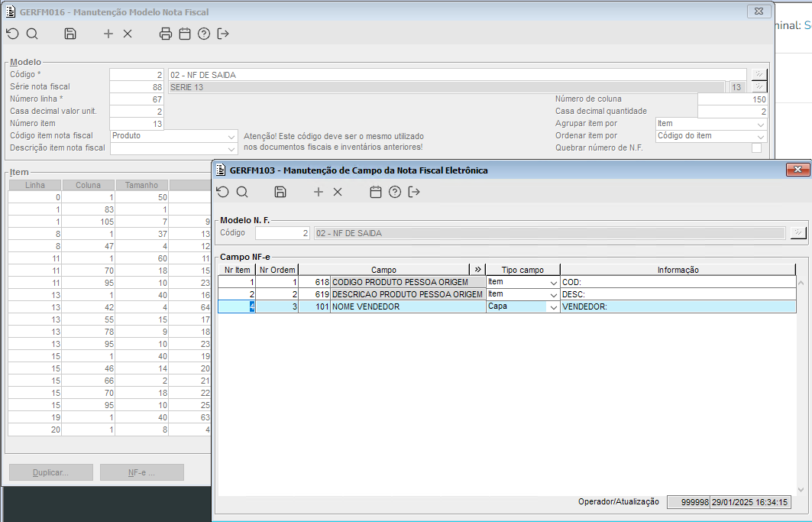Click the Tamanho column header

pos(141,185)
